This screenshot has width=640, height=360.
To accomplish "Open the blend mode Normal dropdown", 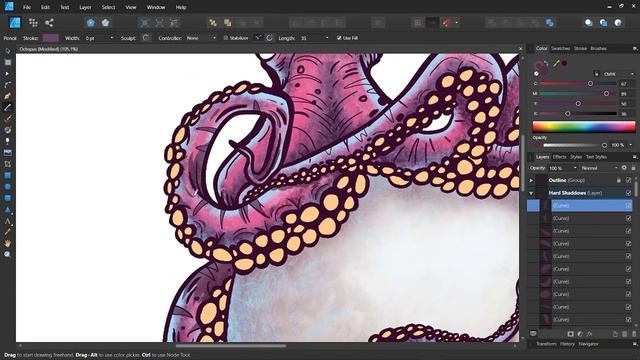I will point(599,168).
